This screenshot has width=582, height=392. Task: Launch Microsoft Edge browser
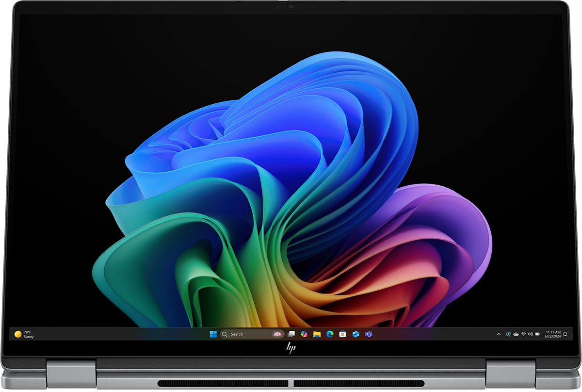(330, 334)
